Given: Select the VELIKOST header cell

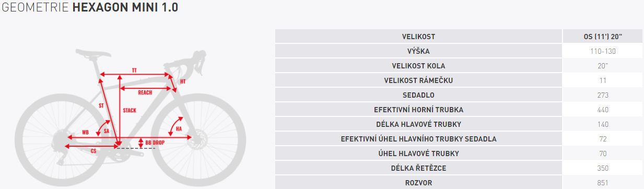Looking at the screenshot, I should (418, 37).
